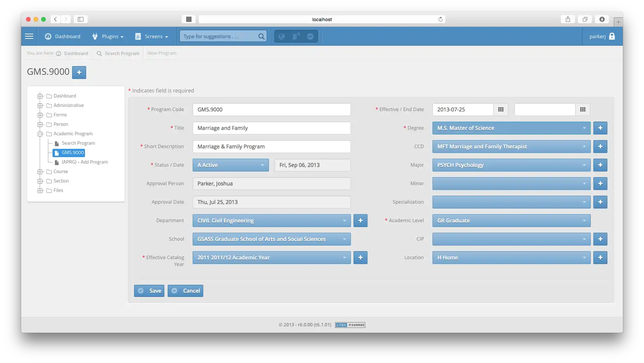Add a new Department using its plus button
644x363 pixels.
pyautogui.click(x=360, y=221)
